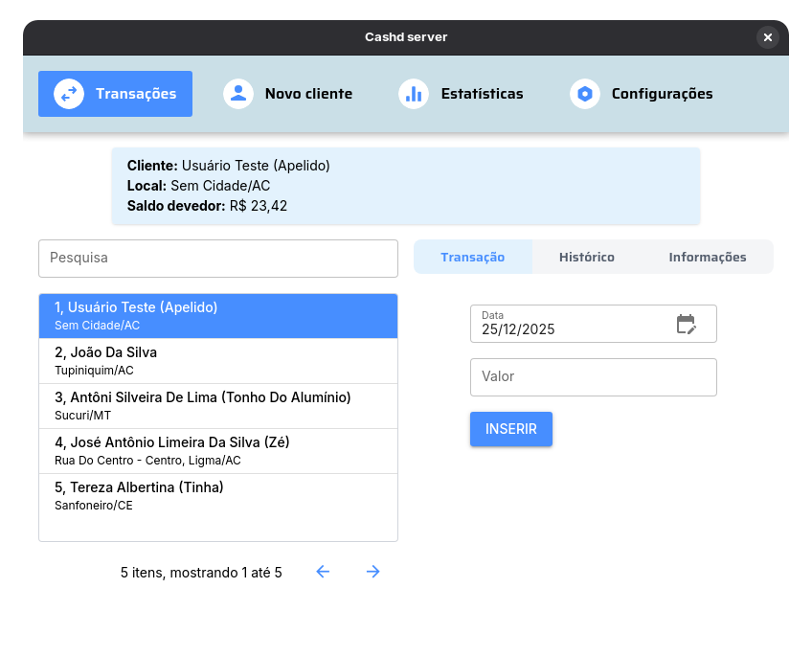Open the calendar date picker icon

pyautogui.click(x=687, y=324)
